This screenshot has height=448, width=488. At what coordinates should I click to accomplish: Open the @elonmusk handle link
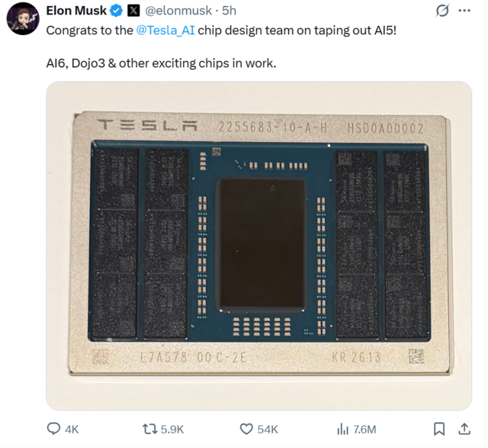tap(178, 11)
